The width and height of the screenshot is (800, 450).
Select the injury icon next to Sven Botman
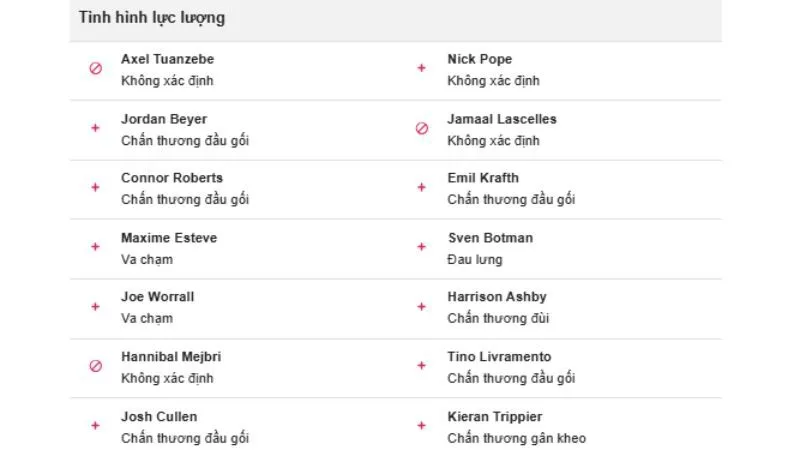pos(421,247)
